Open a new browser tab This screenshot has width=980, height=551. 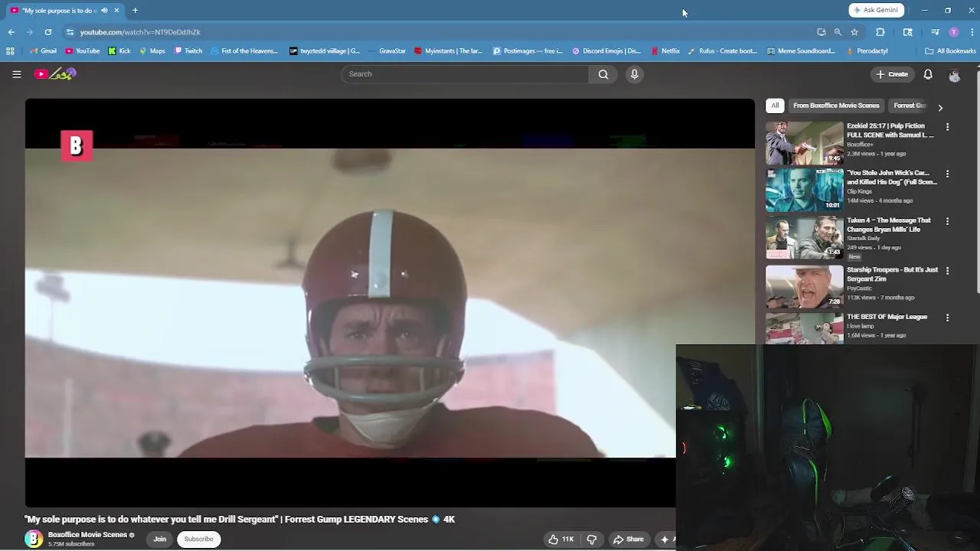[x=135, y=11]
